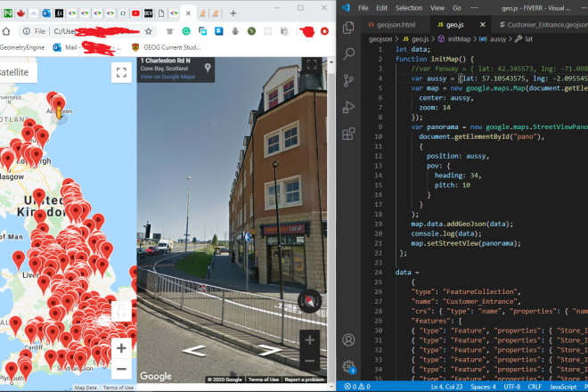Click the red Opera-like extension icon
This screenshot has height=392, width=588.
click(324, 31)
